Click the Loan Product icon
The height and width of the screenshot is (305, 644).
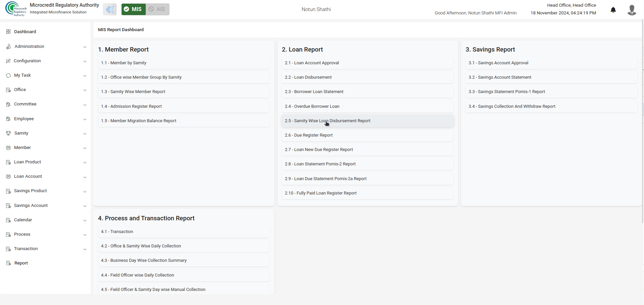coord(8,162)
